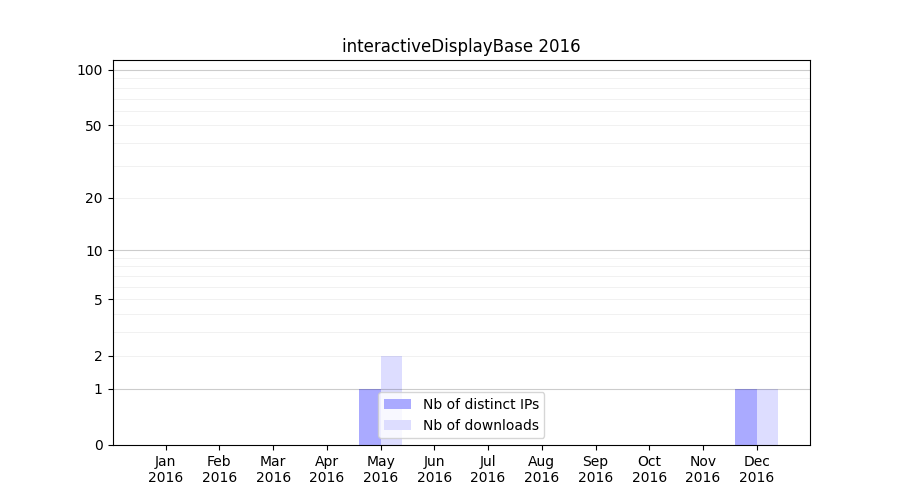Viewport: 900px width, 500px height.
Task: Click the 20 y-axis tick label
Action: (94, 198)
